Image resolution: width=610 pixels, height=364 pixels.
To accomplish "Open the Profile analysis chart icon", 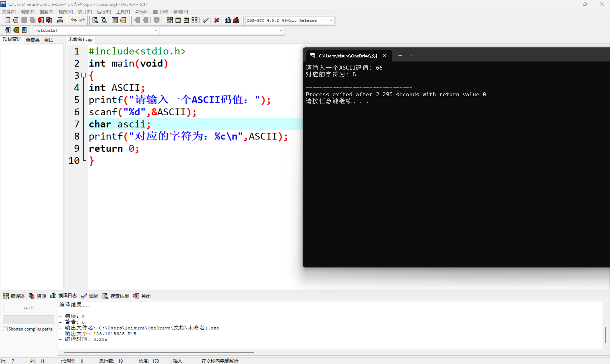I will pyautogui.click(x=227, y=20).
